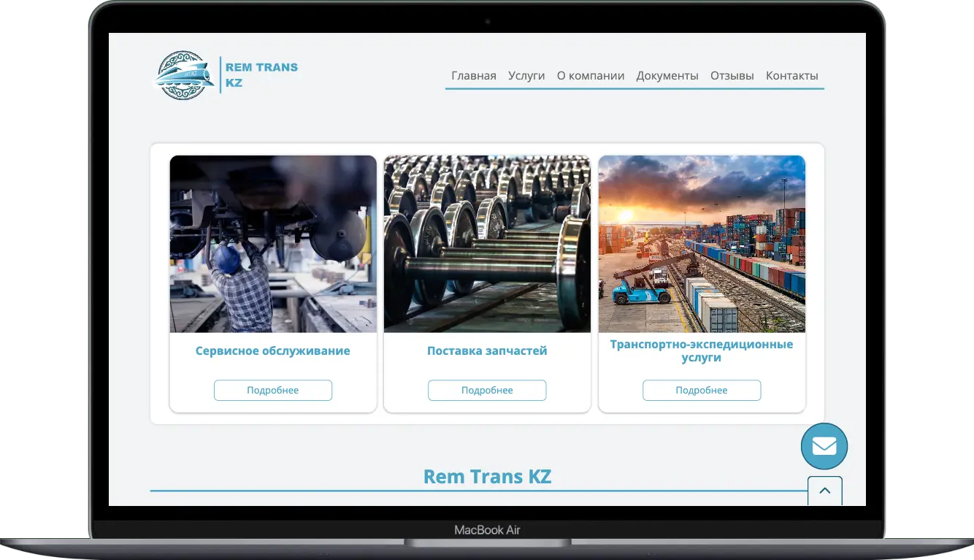The image size is (974, 560).
Task: Open the Контакты menu item
Action: pyautogui.click(x=791, y=76)
